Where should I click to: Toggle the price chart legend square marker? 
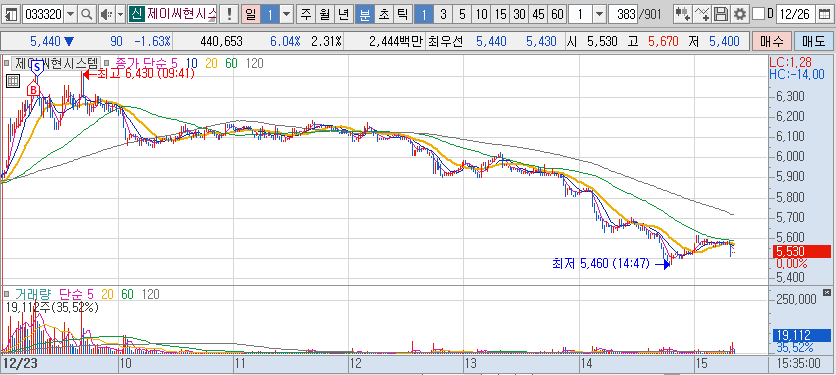point(6,63)
